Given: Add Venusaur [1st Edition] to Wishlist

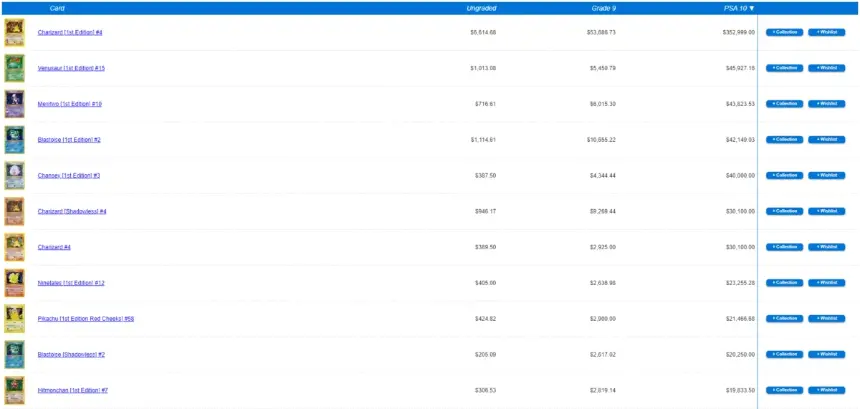Looking at the screenshot, I should click(827, 68).
